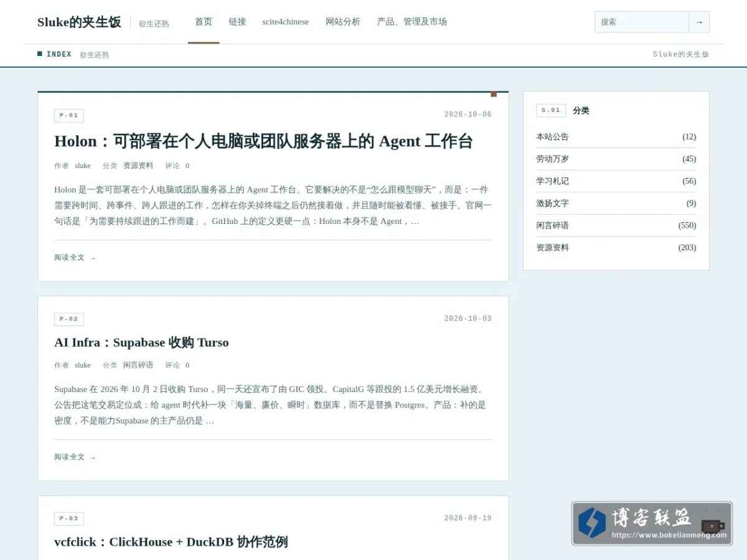Viewport: 747px width, 560px height.
Task: Open 产品、管理及市场 navigation item
Action: tap(411, 22)
